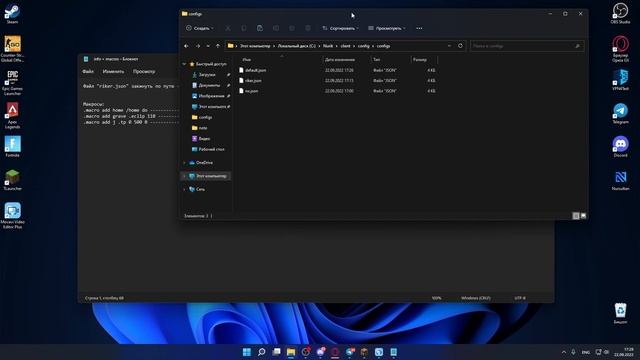Open Рабочий стол in the navigation pane

[211, 149]
